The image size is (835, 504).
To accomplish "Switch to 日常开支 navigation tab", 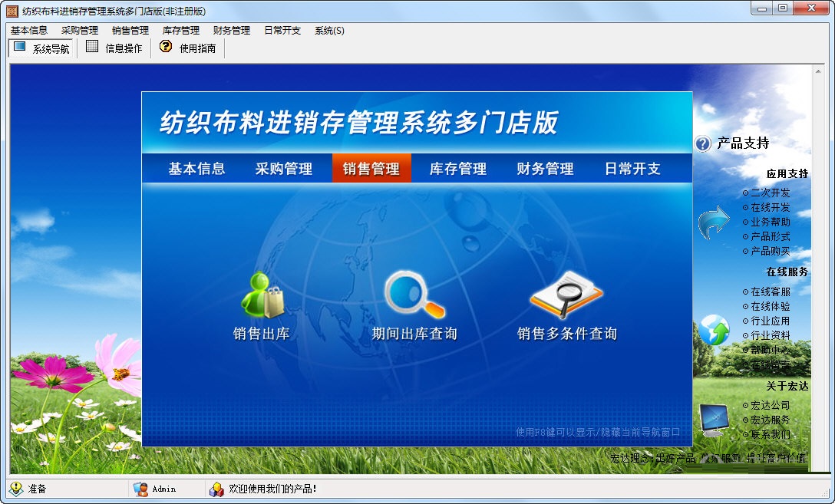I will (632, 169).
